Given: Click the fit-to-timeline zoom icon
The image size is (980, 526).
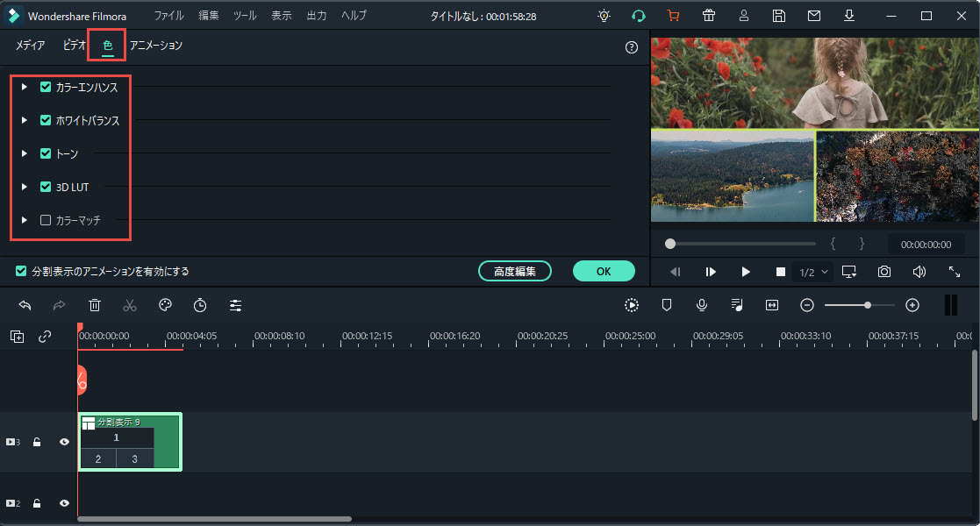Looking at the screenshot, I should click(x=772, y=305).
